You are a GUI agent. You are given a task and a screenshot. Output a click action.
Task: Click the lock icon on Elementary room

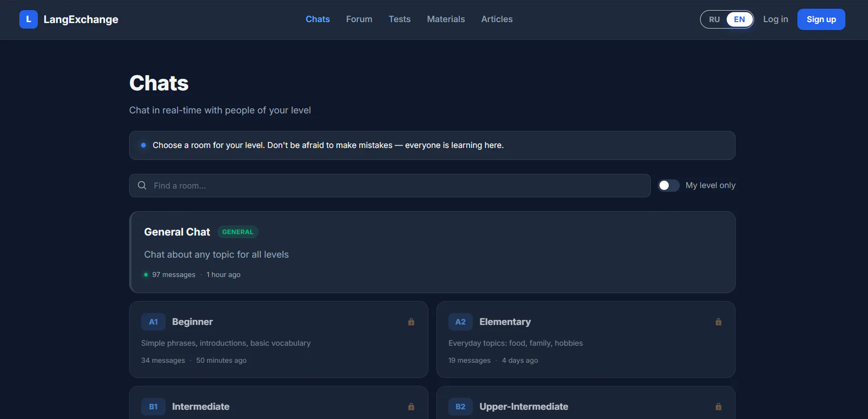click(x=719, y=322)
